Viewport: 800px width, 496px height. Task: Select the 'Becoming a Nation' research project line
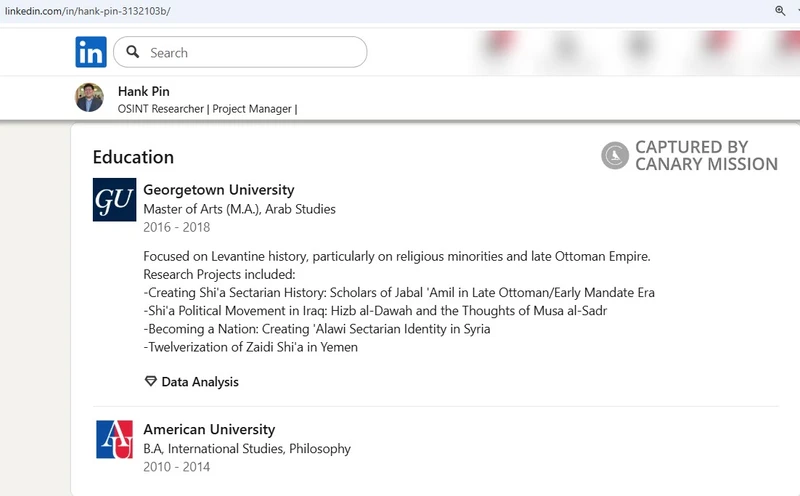(317, 329)
